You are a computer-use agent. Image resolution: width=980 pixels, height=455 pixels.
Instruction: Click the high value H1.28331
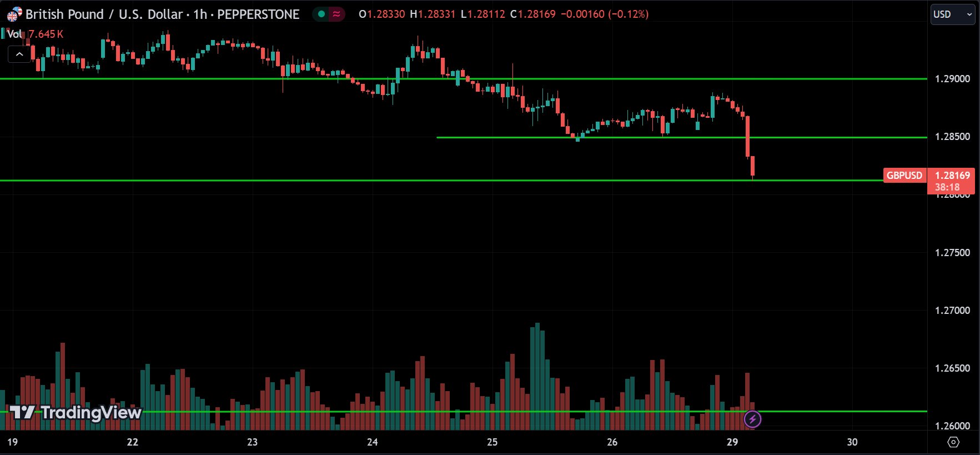433,14
